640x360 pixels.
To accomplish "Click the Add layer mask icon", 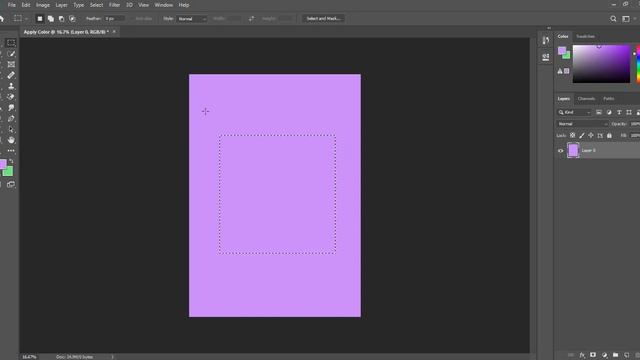I will [593, 355].
